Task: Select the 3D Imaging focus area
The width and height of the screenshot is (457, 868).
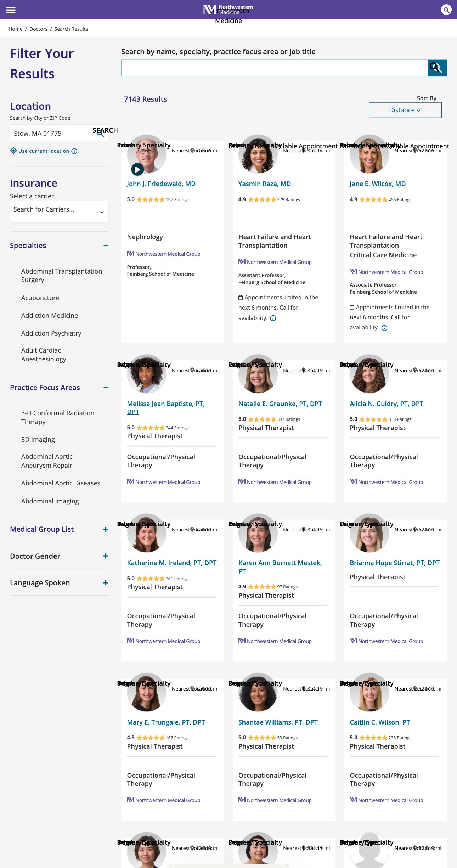Action: coord(38,440)
